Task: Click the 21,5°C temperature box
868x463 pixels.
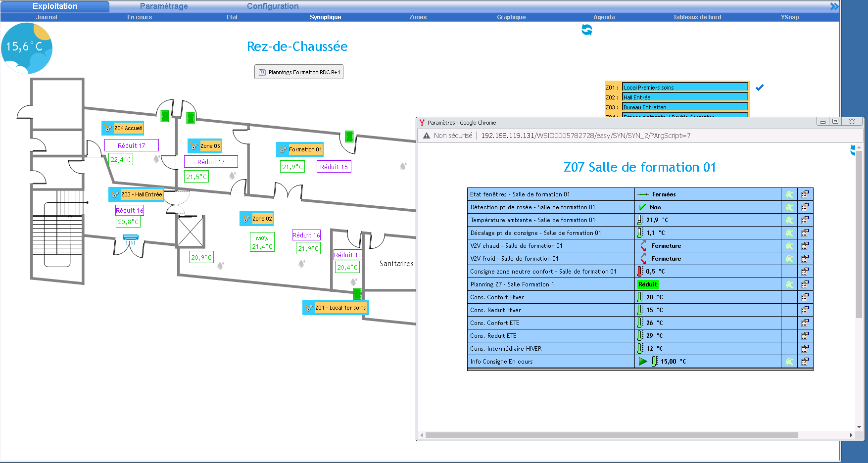Action: pyautogui.click(x=196, y=177)
